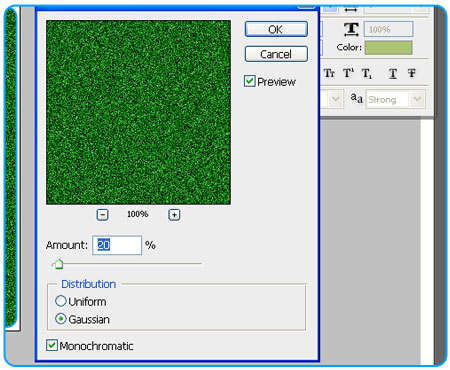
Task: Click the zoom out minus button under preview
Action: 102,215
